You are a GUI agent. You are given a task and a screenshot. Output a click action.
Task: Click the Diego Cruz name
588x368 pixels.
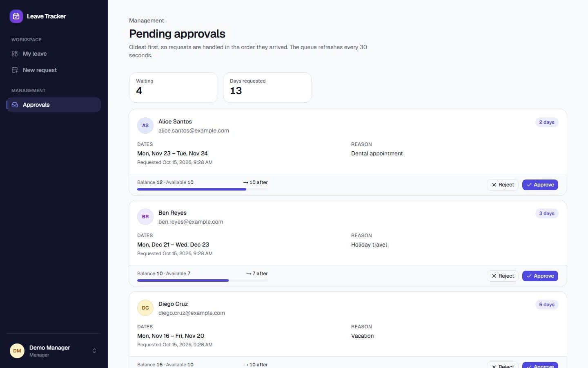click(x=173, y=304)
